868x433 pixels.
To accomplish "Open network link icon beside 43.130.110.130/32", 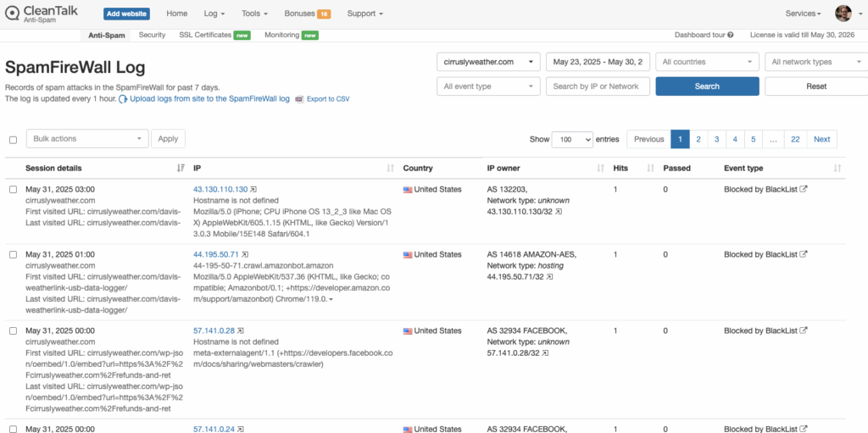I will [559, 212].
